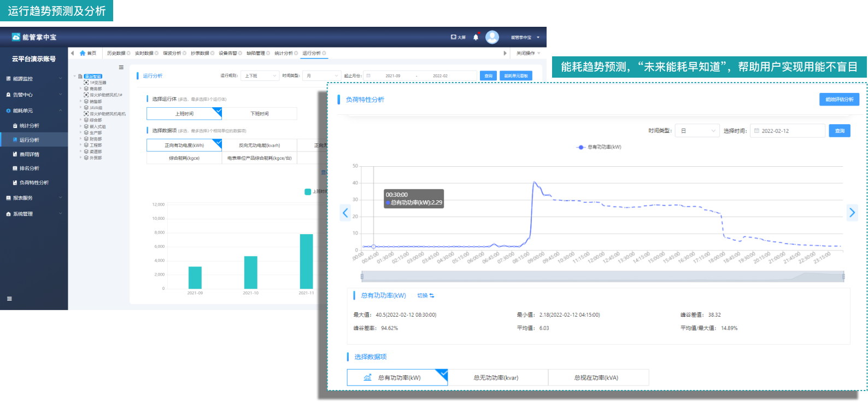Collapse sidebar using bottom menu icon

(x=9, y=299)
